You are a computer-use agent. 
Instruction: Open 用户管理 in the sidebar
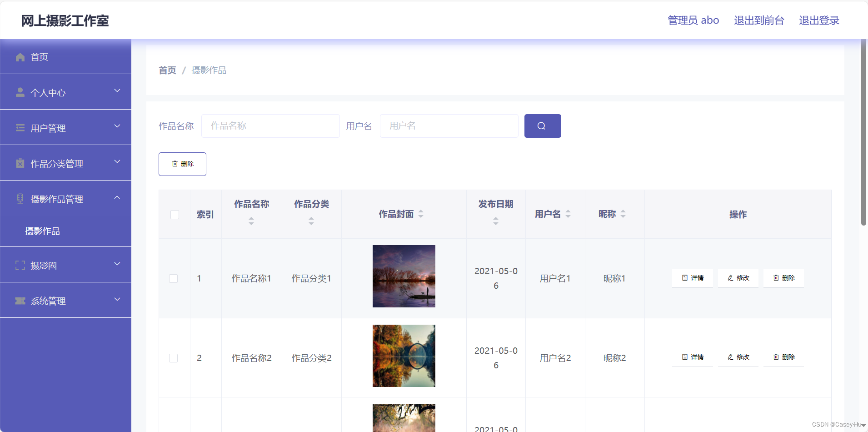pos(65,128)
